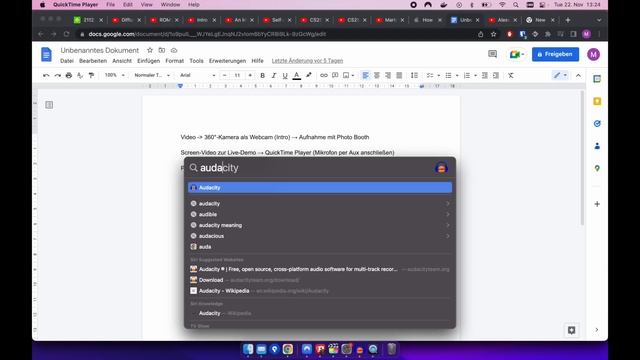Screen dimensions: 640x360
Task: Open the Ansicht menu
Action: 122,61
